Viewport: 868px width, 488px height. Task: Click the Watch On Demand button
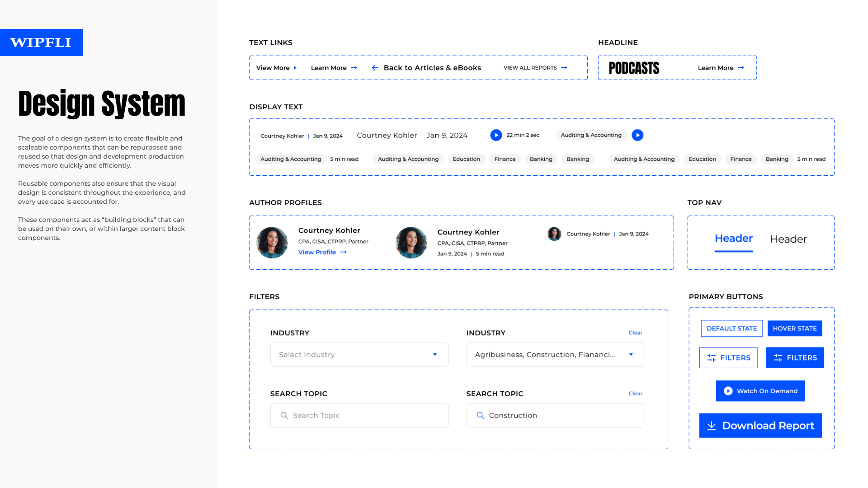[x=760, y=391]
